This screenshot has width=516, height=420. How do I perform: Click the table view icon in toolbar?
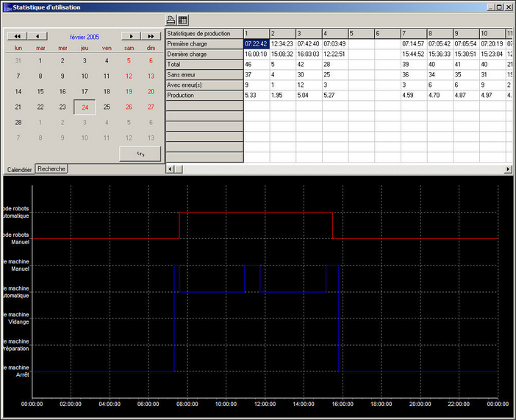click(x=182, y=20)
